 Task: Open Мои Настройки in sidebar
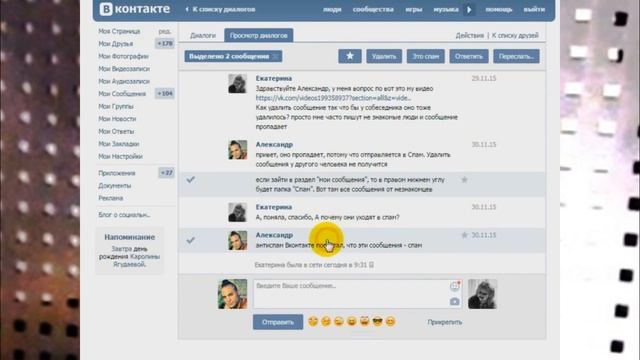point(120,157)
